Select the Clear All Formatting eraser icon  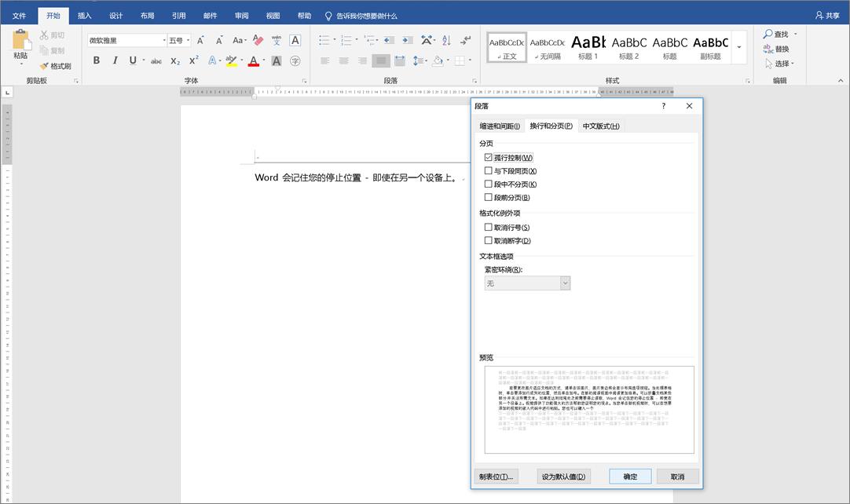coord(257,41)
